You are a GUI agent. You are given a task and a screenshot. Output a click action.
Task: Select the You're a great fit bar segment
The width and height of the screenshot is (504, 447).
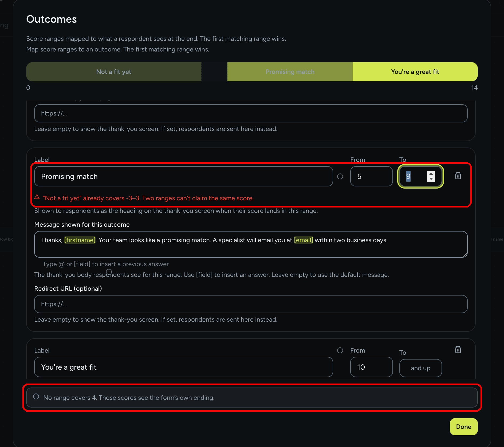pos(415,72)
